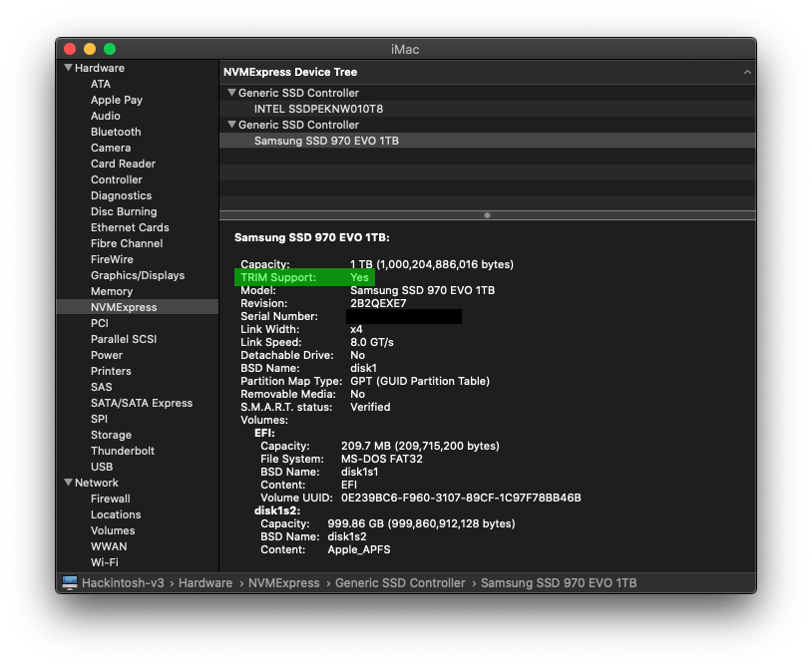Image resolution: width=812 pixels, height=667 pixels.
Task: Click the Apple_APFS content value
Action: coord(358,549)
